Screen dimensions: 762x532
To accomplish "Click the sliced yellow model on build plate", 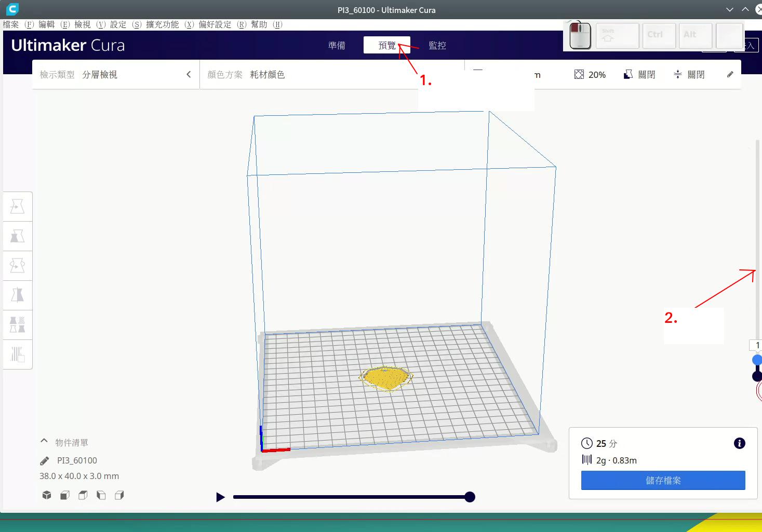I will tap(386, 378).
